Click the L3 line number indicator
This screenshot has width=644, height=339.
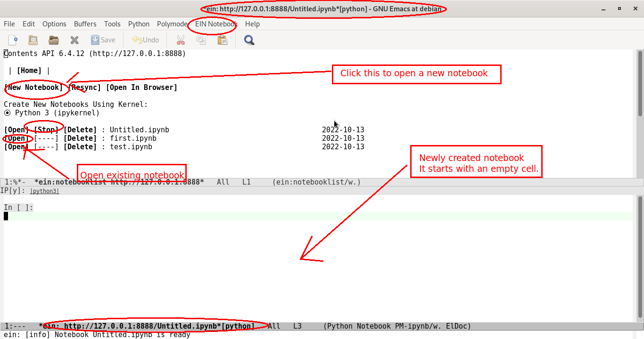297,326
